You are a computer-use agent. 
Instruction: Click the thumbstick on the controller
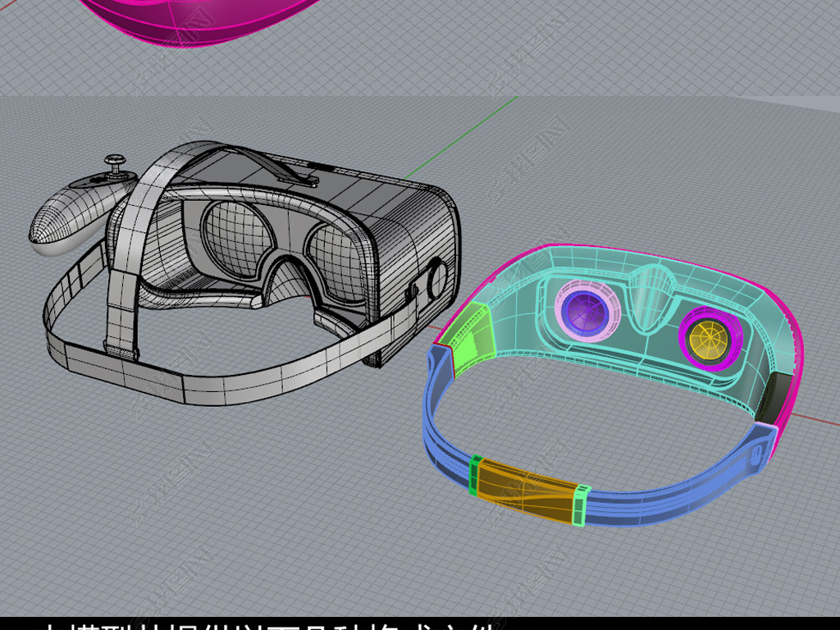click(117, 162)
